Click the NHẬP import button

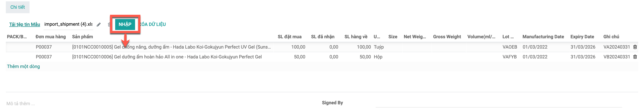click(125, 24)
